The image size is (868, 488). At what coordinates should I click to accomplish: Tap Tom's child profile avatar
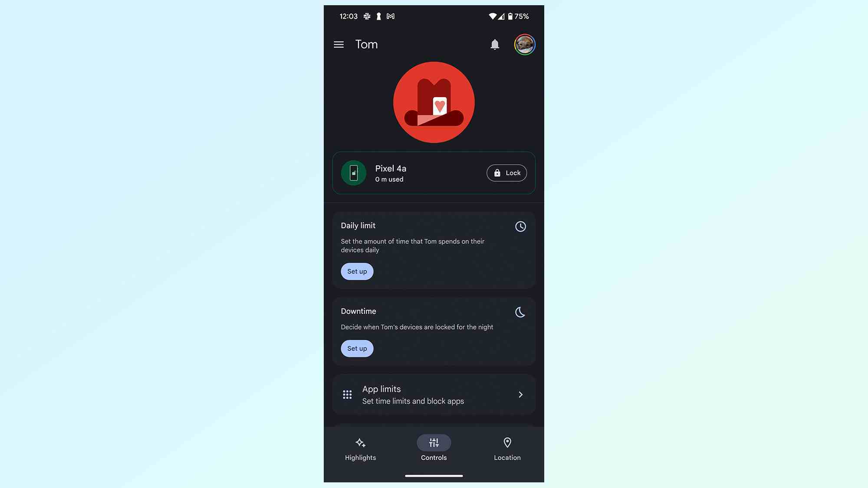pyautogui.click(x=434, y=102)
